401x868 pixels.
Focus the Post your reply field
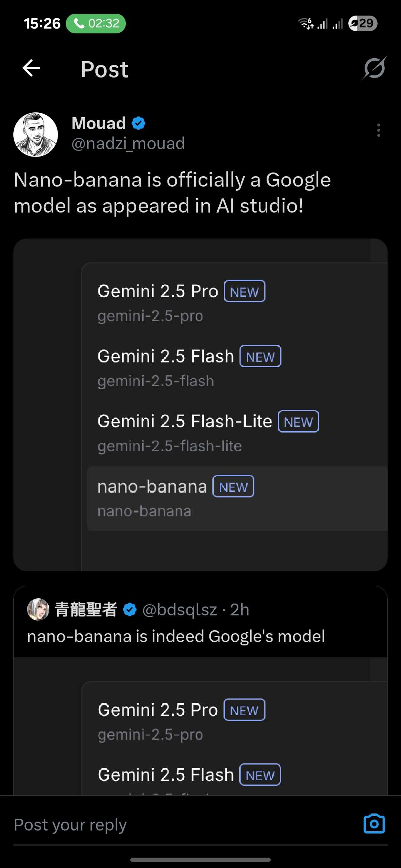click(x=149, y=825)
